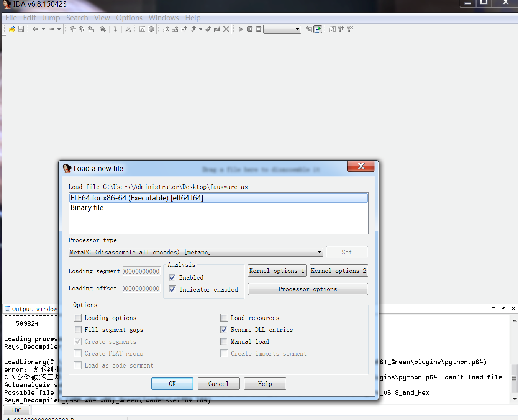Open the debugger selection combo box
Screen dimensions: 518x420
282,29
